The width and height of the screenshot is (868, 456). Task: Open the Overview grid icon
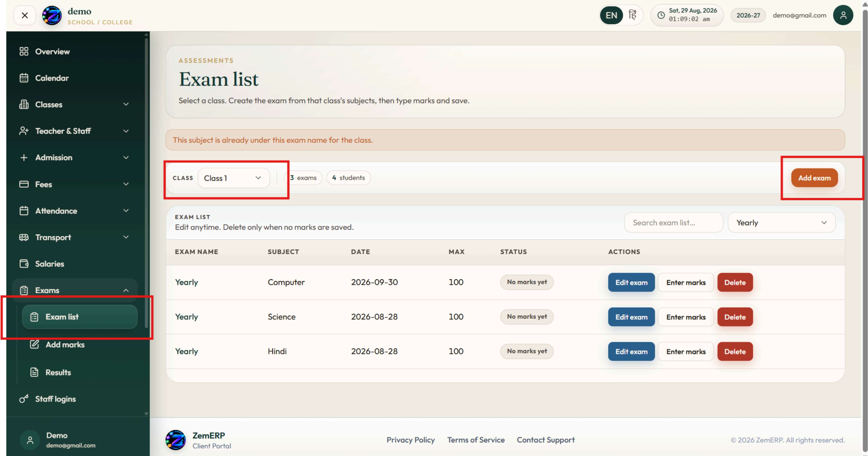24,51
